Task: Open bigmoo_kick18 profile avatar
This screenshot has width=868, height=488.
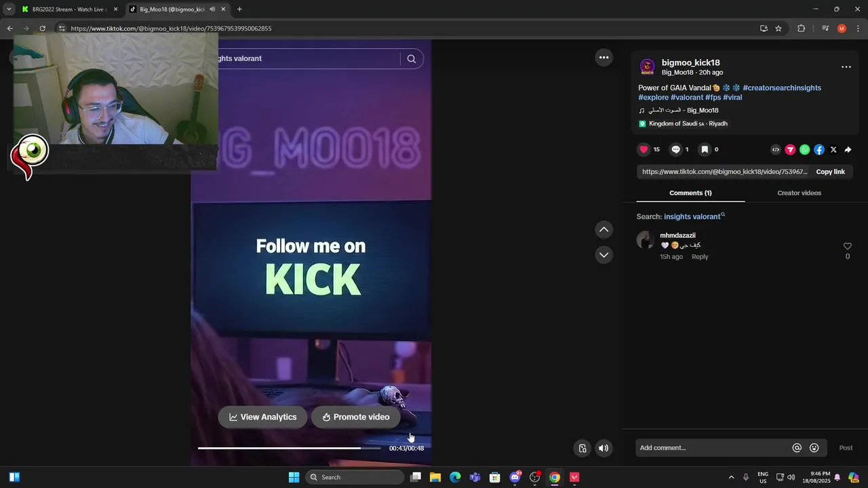Action: tap(648, 67)
